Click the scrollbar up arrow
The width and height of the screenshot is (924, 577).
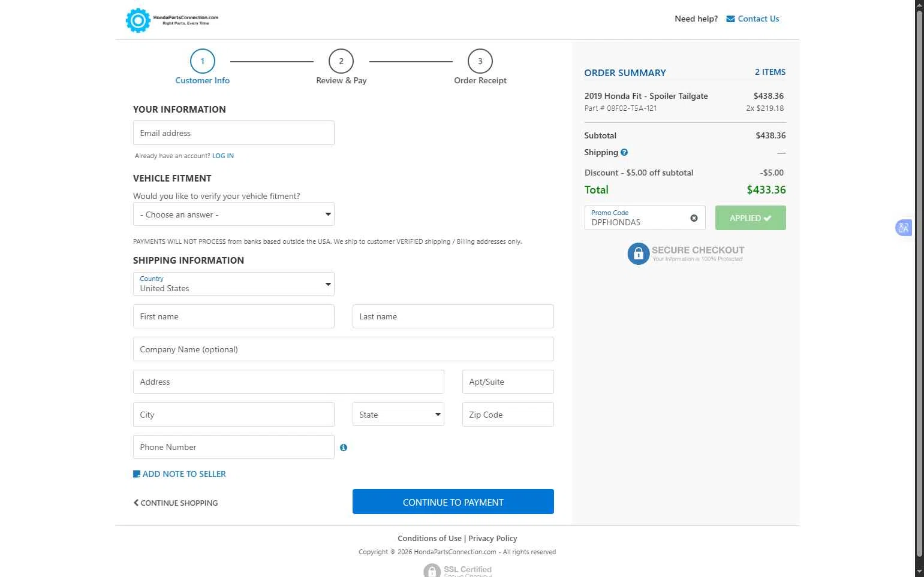[x=919, y=5]
